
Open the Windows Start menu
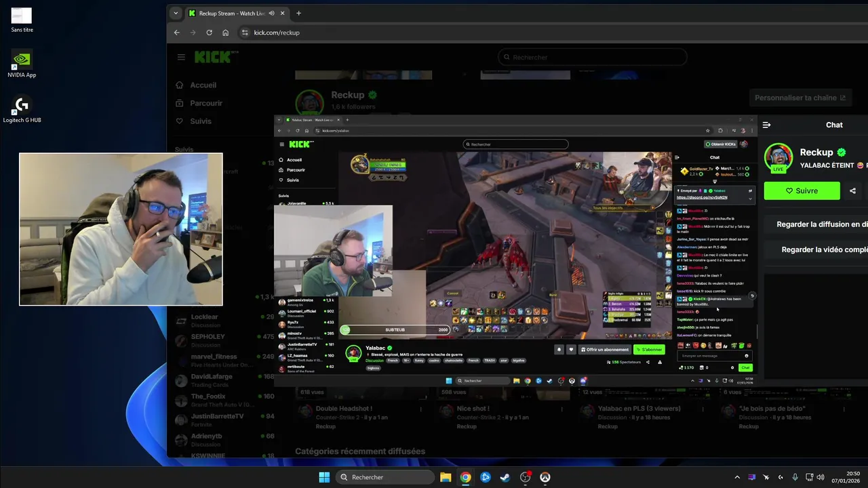[x=324, y=477]
